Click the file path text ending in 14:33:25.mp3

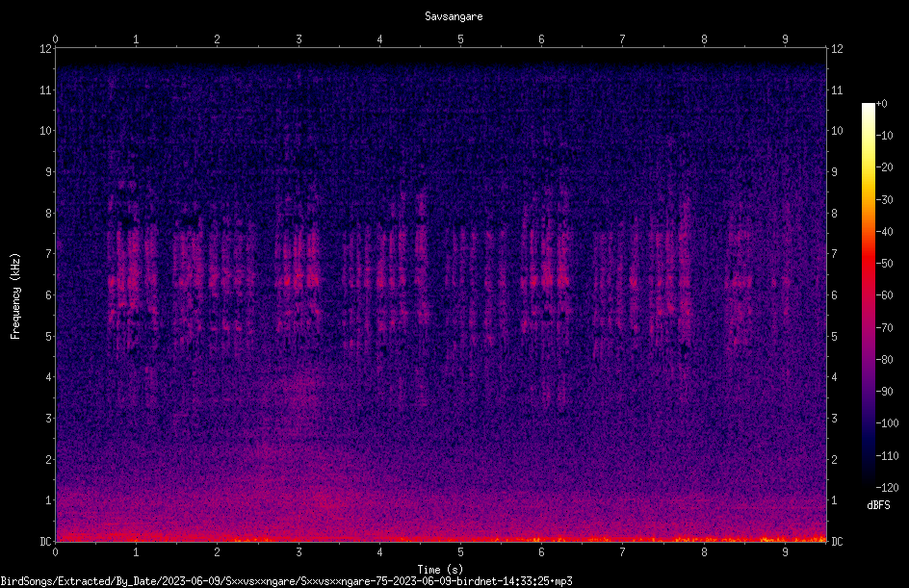[x=286, y=581]
